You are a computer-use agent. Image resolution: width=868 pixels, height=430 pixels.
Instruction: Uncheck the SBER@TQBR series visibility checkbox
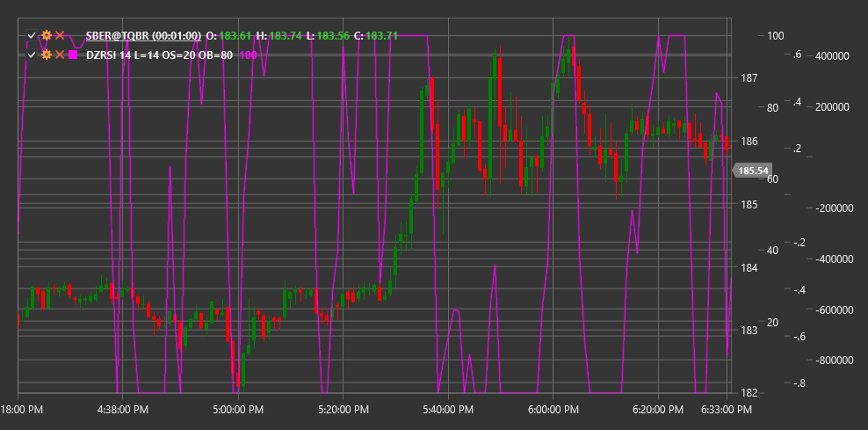point(33,36)
